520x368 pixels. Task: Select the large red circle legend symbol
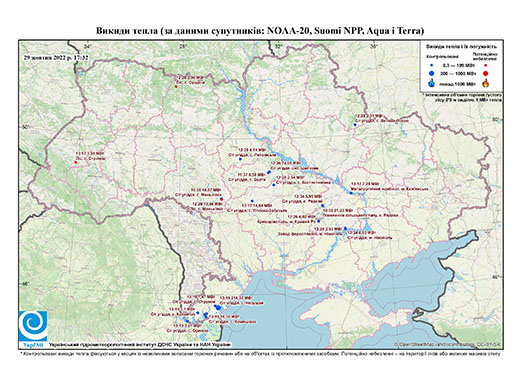(486, 73)
